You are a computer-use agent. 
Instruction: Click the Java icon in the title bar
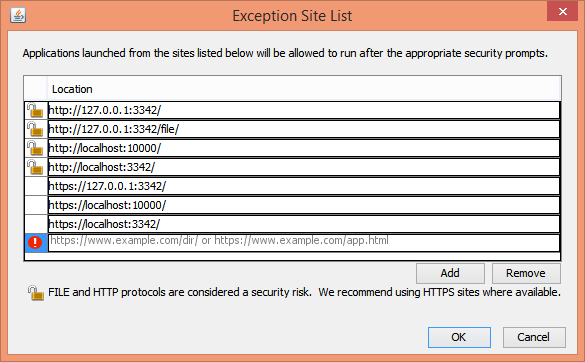click(18, 15)
